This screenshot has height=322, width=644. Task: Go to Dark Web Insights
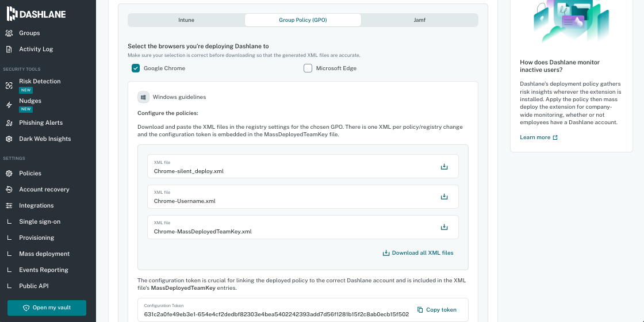click(x=45, y=139)
